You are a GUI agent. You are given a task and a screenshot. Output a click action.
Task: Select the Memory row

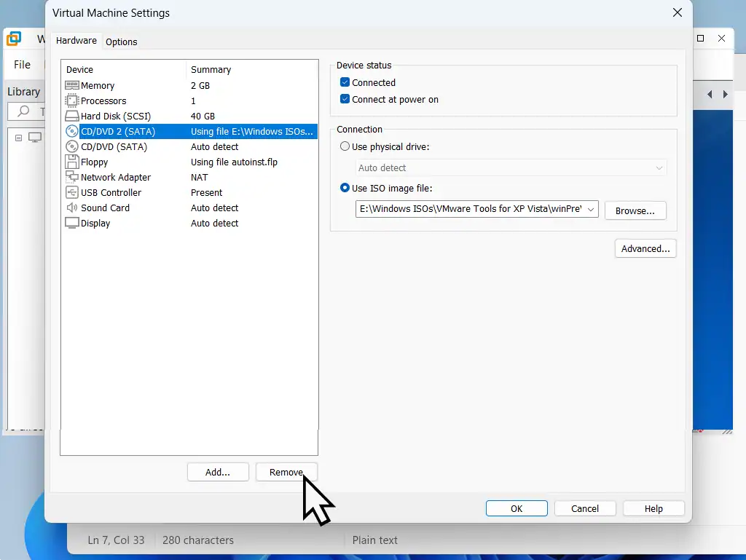pos(189,86)
